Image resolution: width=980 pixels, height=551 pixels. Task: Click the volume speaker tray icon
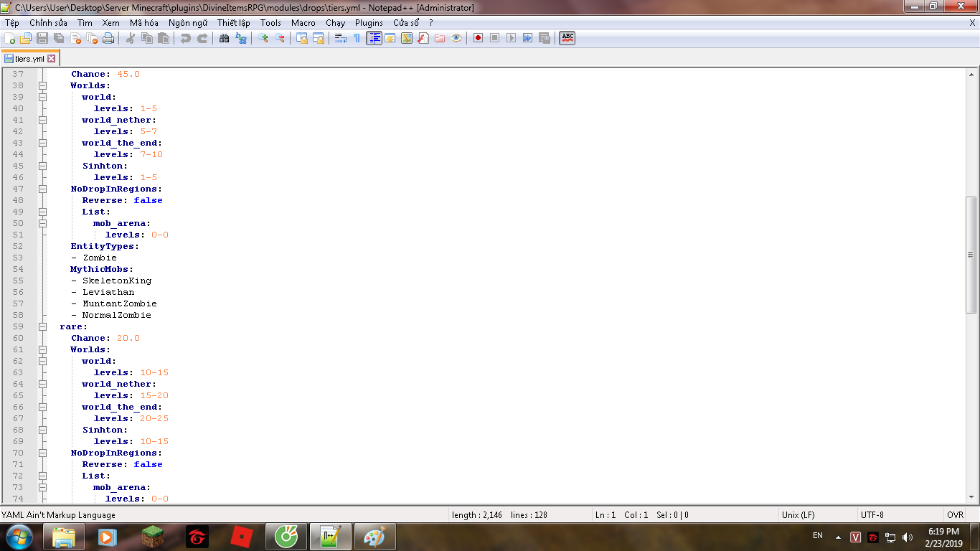908,537
